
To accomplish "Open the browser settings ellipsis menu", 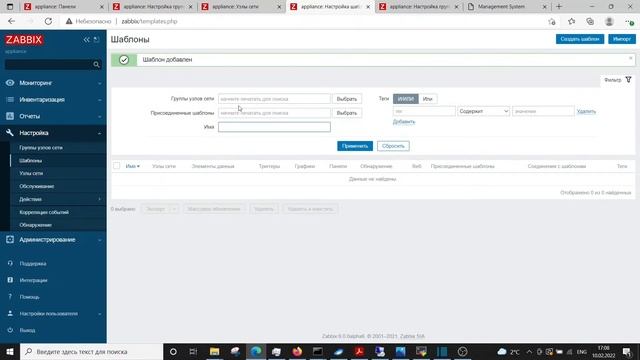I will pyautogui.click(x=629, y=22).
